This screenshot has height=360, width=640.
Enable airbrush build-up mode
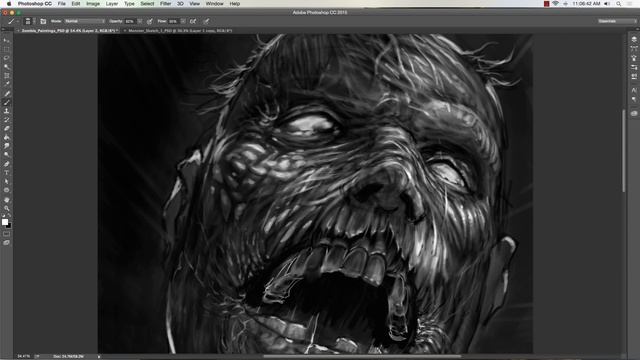click(193, 21)
